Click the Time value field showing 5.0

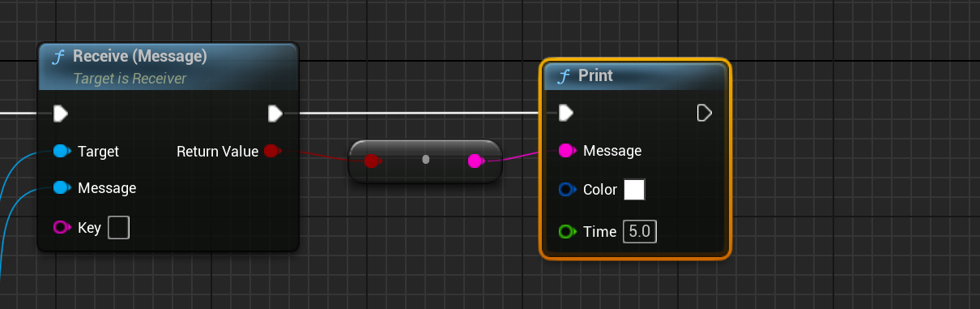coord(640,232)
